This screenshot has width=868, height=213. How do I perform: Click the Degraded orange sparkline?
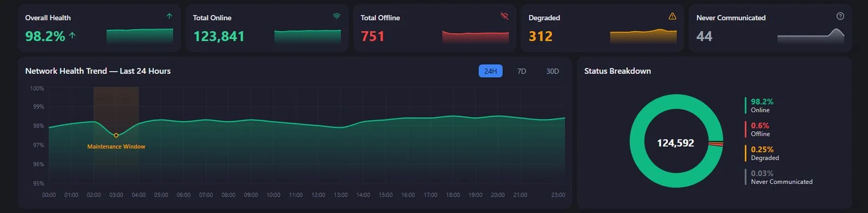(643, 36)
